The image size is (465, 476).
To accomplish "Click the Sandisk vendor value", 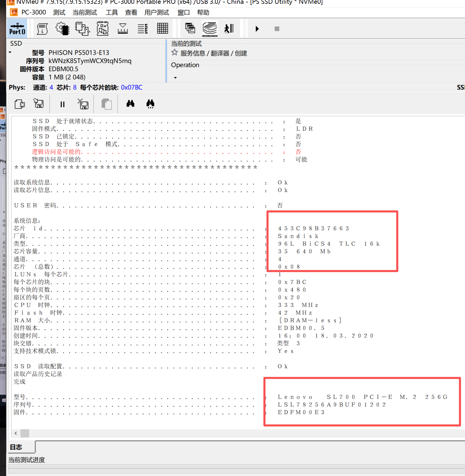I will pos(298,236).
